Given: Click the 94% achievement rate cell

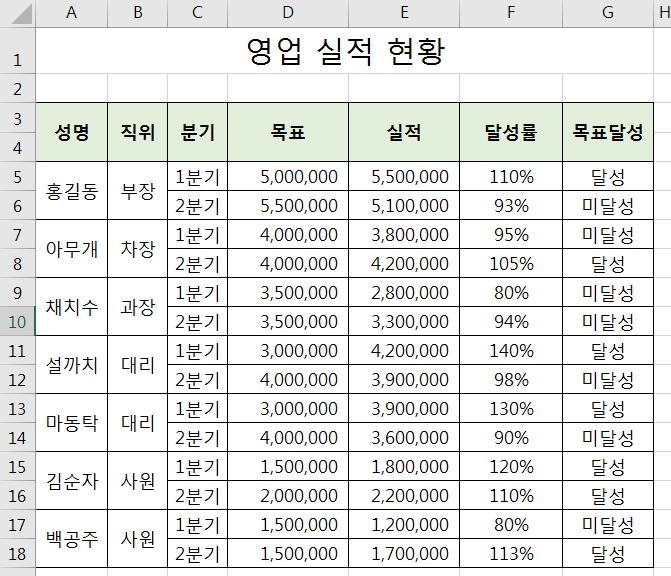Looking at the screenshot, I should pos(511,321).
